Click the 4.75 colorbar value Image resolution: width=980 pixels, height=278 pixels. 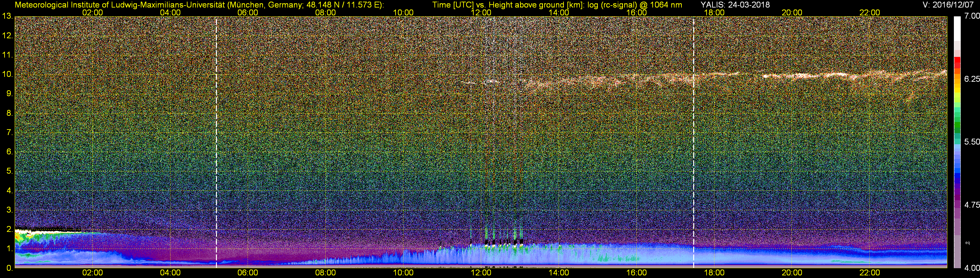(x=972, y=205)
